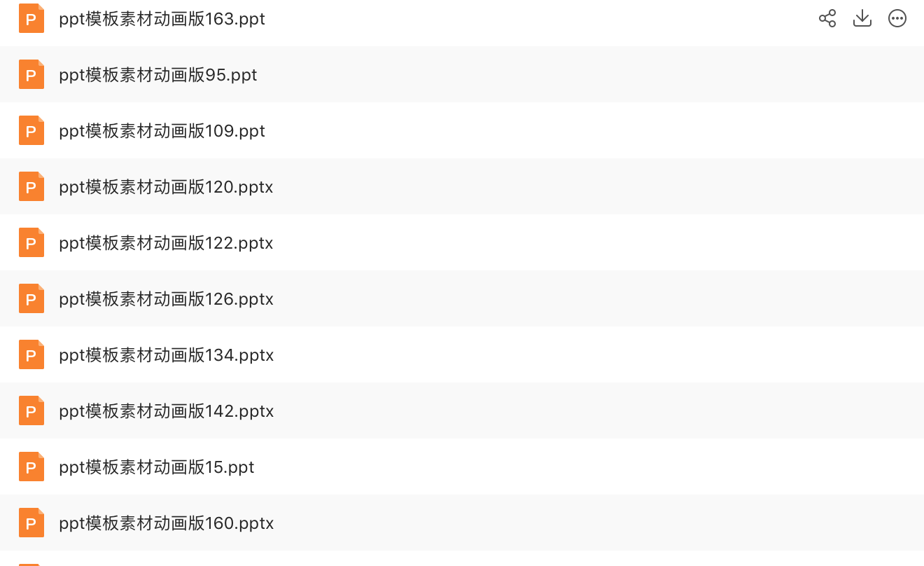Click the share icon for 动画版163.ppt
This screenshot has height=566, width=924.
(827, 19)
